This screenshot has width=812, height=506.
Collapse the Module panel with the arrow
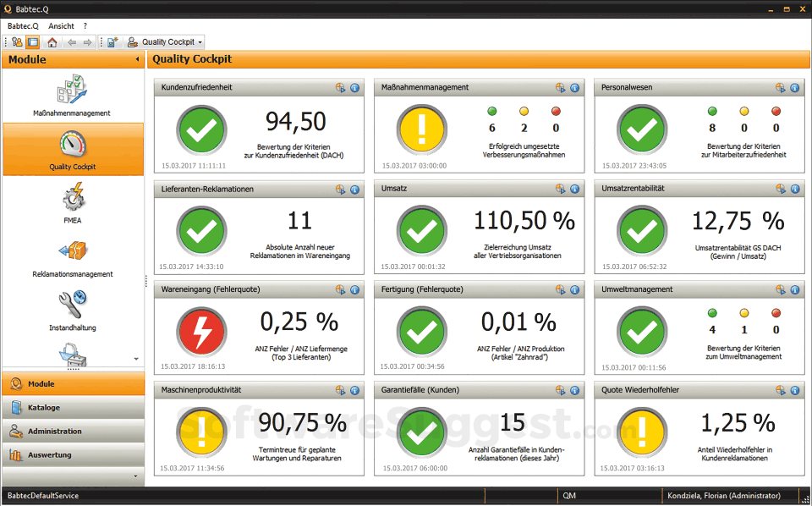(138, 59)
